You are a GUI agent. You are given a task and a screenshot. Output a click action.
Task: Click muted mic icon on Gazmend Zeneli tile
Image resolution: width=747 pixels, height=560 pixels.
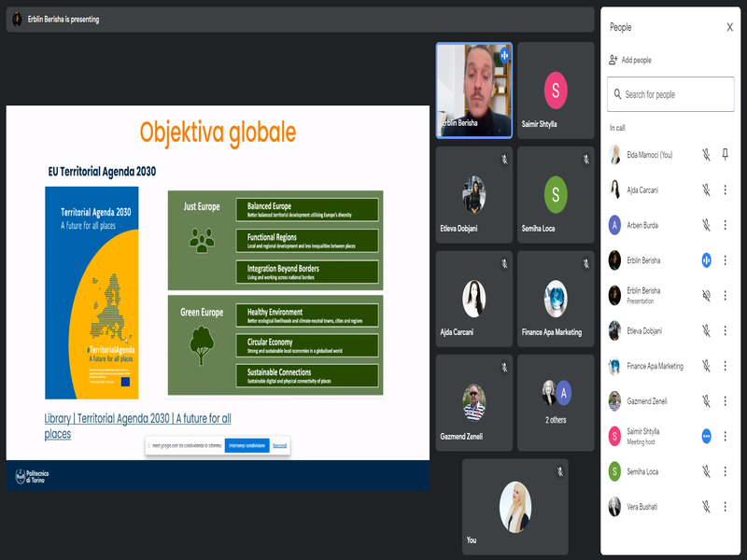coord(504,367)
